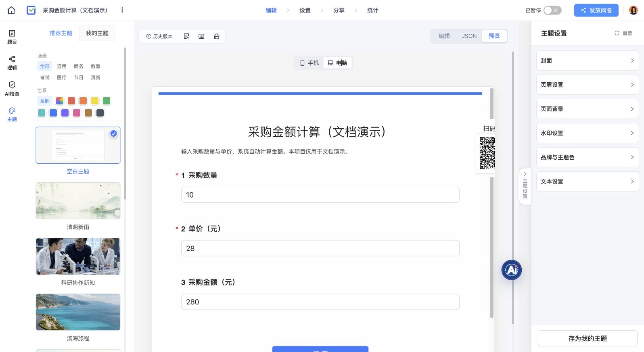The width and height of the screenshot is (644, 352).
Task: Open the user avatar menu
Action: tap(634, 10)
